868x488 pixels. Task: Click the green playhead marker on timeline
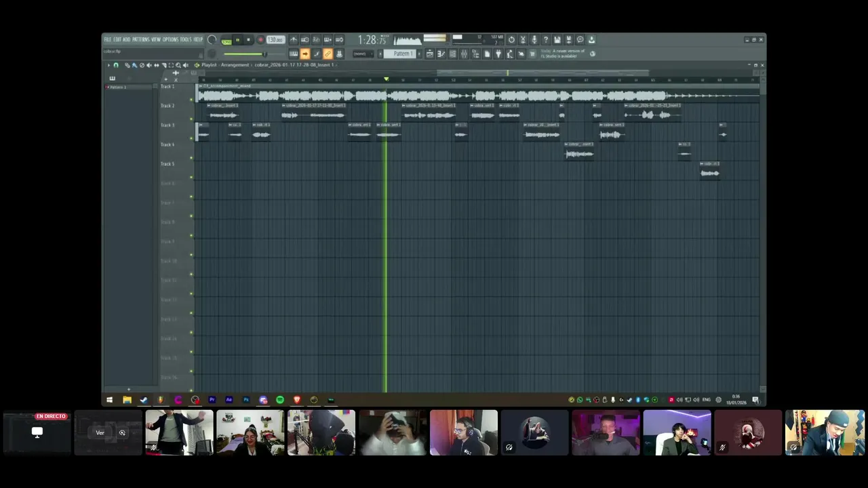point(387,79)
